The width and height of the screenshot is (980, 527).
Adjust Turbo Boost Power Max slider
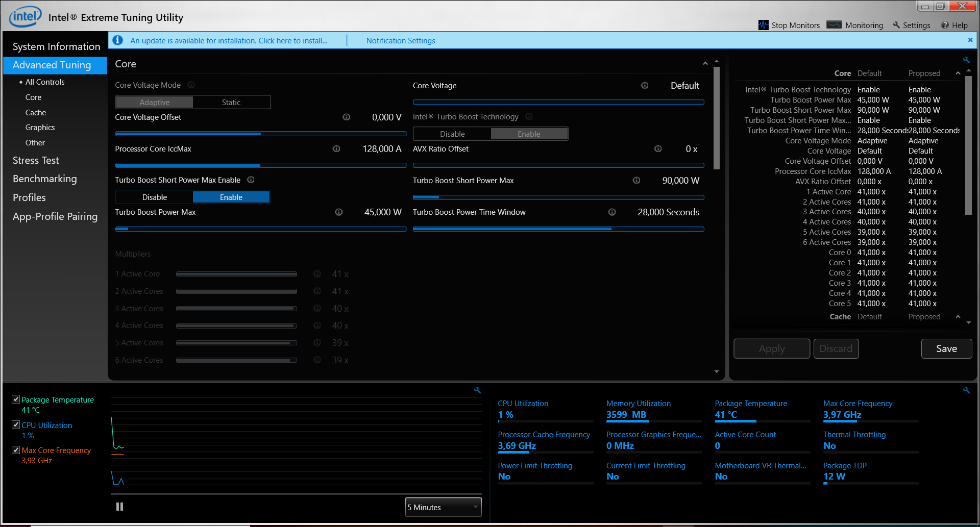[x=261, y=229]
